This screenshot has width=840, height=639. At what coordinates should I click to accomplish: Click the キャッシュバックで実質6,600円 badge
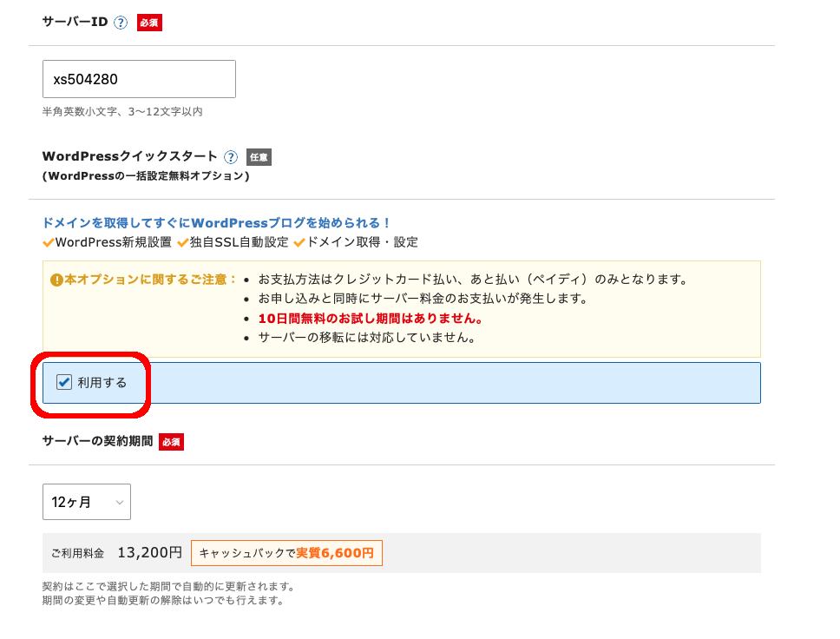point(286,553)
